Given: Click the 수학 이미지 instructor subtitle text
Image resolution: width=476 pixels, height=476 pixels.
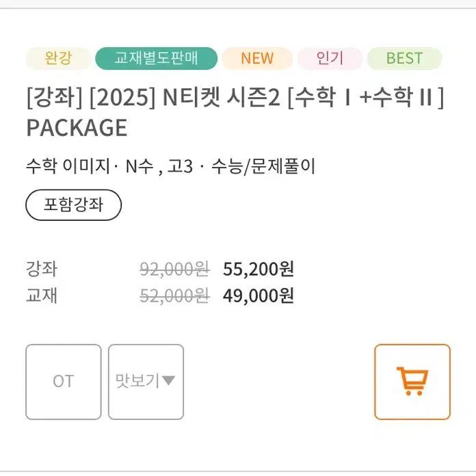Looking at the screenshot, I should [x=68, y=166].
